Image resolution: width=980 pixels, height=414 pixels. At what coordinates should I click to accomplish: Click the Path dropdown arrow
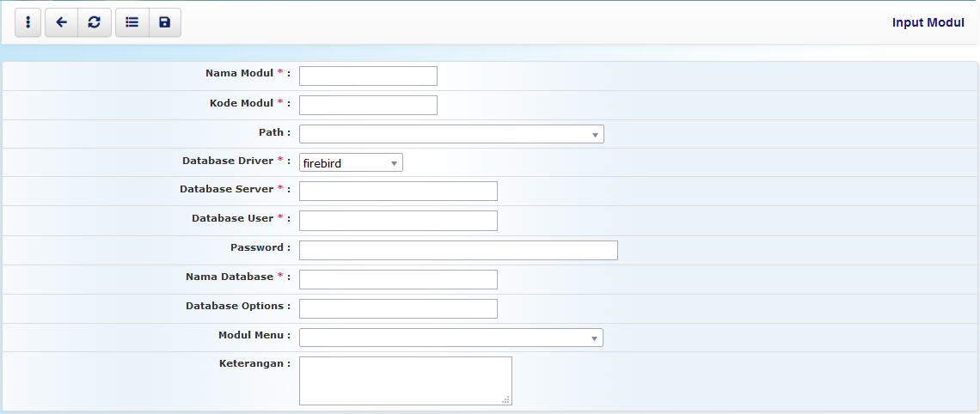click(x=595, y=135)
